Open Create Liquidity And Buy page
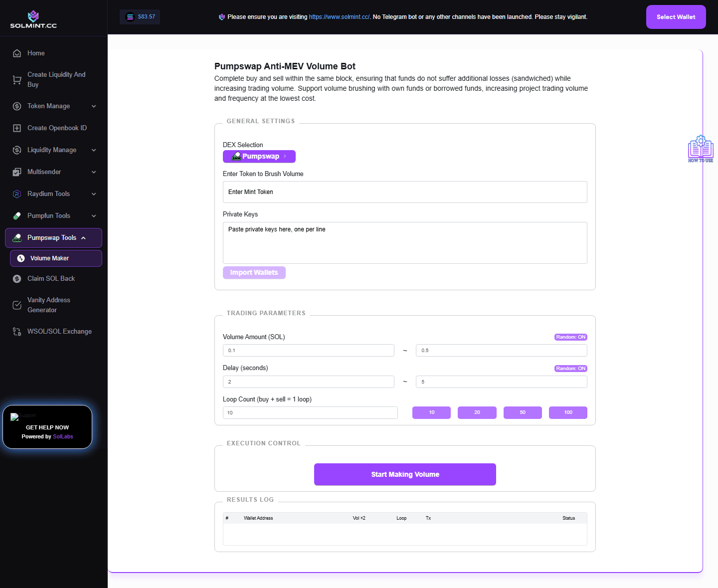Screen dimensions: 718x588 (x=56, y=79)
